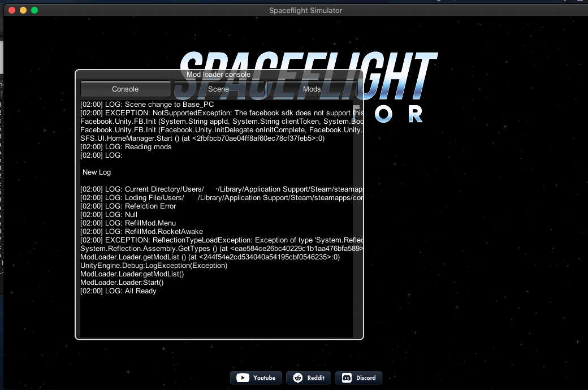
Task: Select 'ModLoader.Loader:getModList()' line
Action: [x=132, y=274]
